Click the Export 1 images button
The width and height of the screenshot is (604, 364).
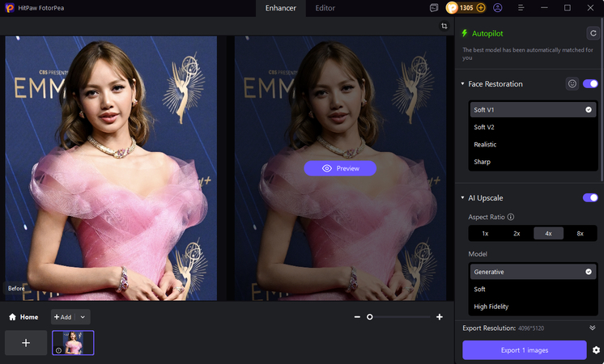click(x=524, y=349)
